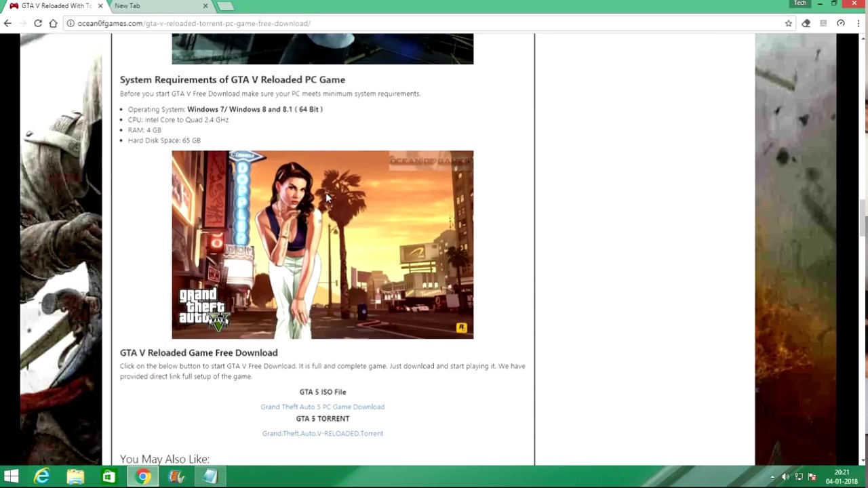Open the media application icon beside Chrome in taskbar
The height and width of the screenshot is (488, 868).
[x=176, y=477]
